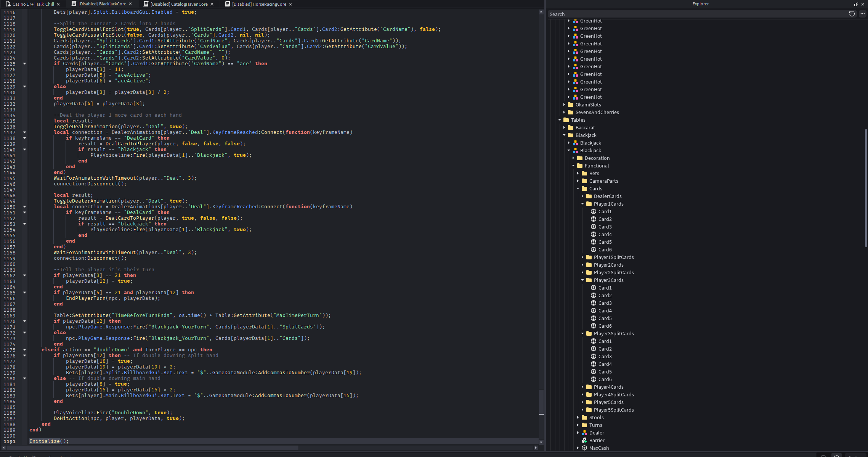Switch to the HorseRacingCore script tab
The image size is (868, 457).
(259, 4)
